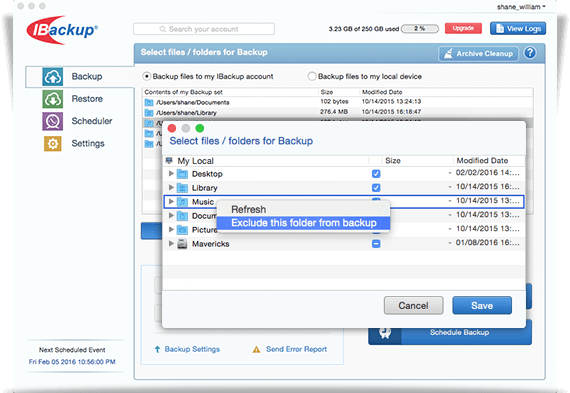Image resolution: width=570 pixels, height=393 pixels.
Task: Open the shane_william account dropdown
Action: [x=521, y=7]
